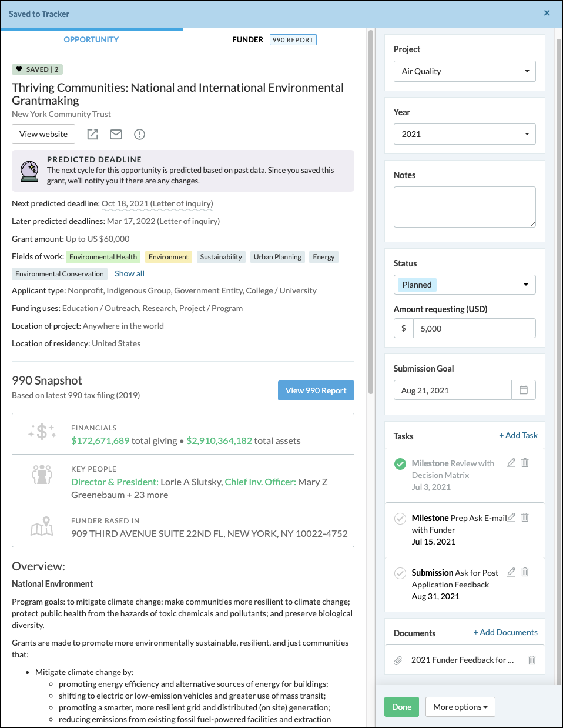Open the Status dropdown set to Planned
Viewport: 563px width, 728px height.
tap(464, 285)
